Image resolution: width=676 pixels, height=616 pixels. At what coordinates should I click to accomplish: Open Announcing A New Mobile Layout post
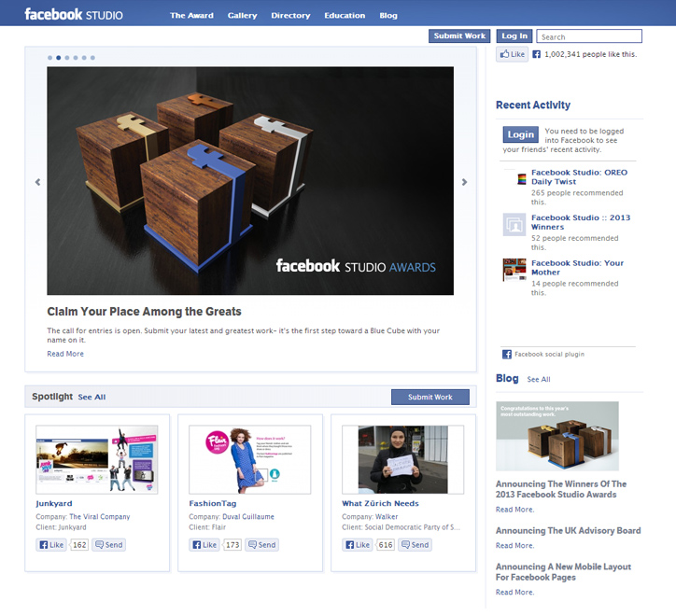(563, 572)
